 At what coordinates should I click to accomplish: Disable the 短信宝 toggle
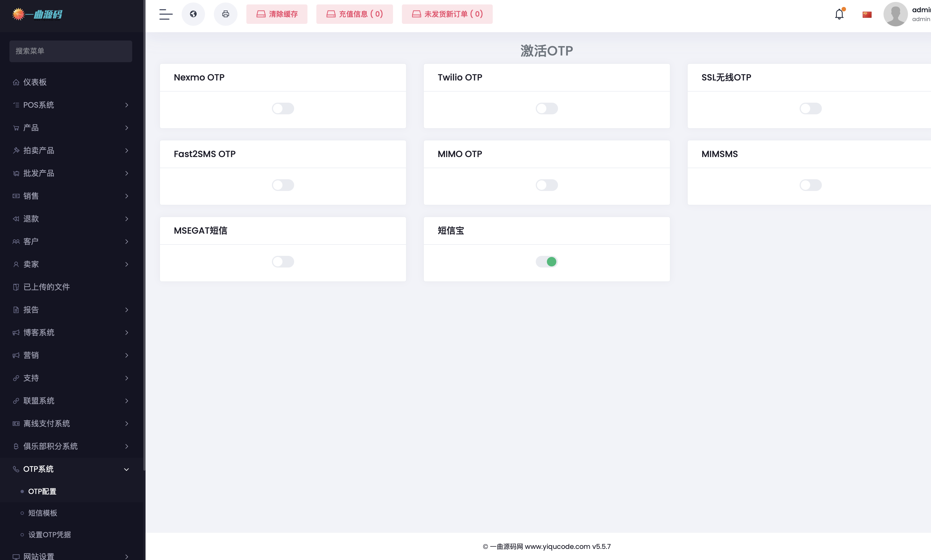pyautogui.click(x=547, y=261)
